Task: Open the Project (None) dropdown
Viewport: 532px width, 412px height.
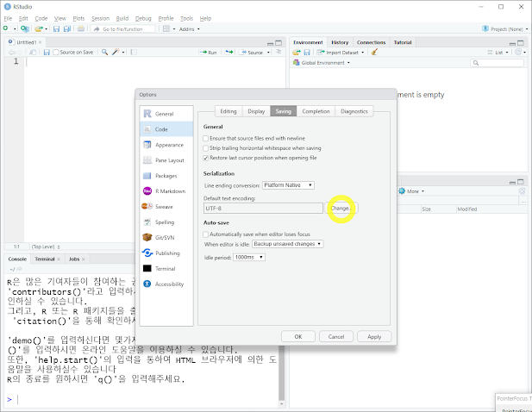Action: tap(505, 29)
